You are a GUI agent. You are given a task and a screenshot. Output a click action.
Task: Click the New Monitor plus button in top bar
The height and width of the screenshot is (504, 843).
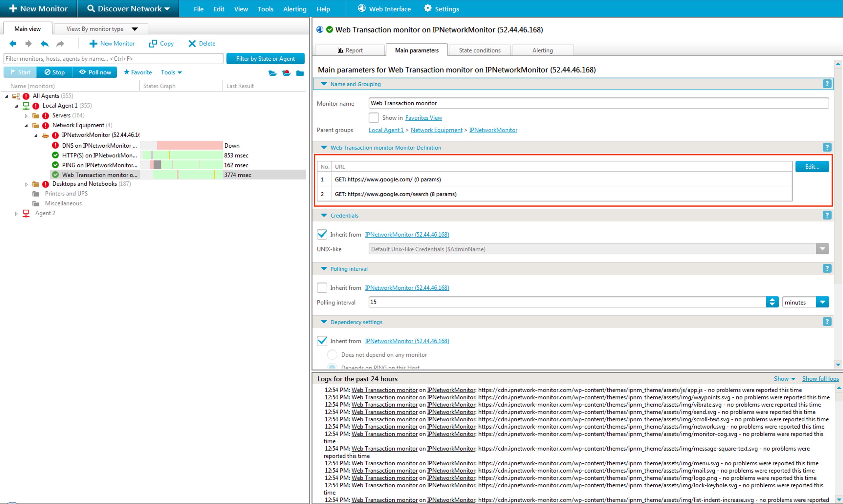pos(38,9)
